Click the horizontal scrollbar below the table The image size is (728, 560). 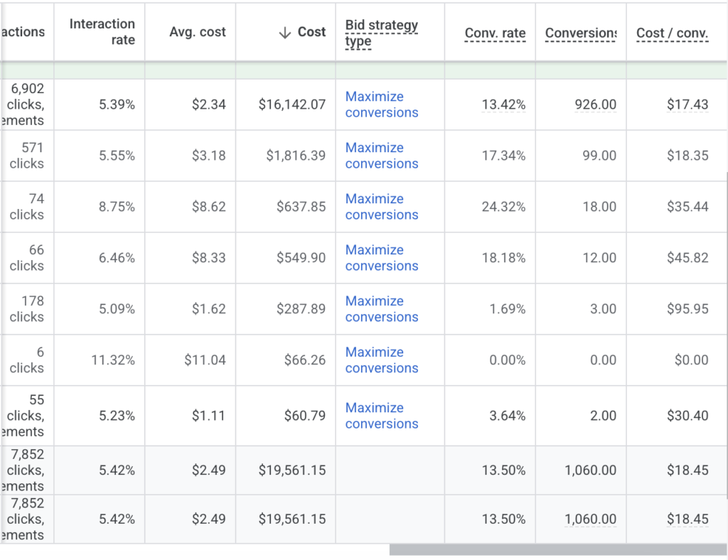click(x=558, y=550)
